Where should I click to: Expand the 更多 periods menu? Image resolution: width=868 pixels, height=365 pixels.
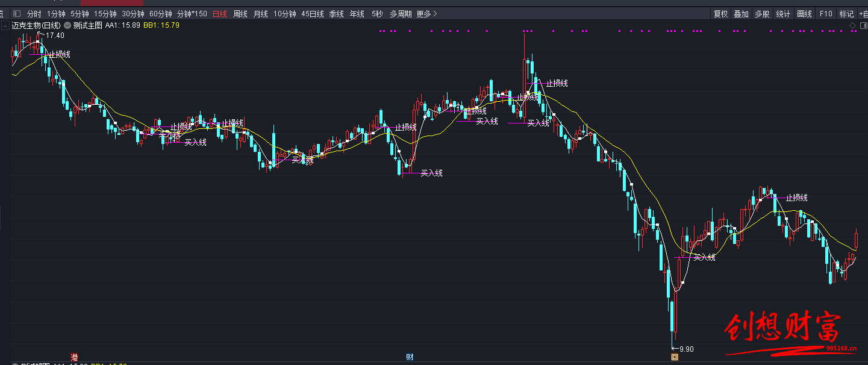[426, 14]
